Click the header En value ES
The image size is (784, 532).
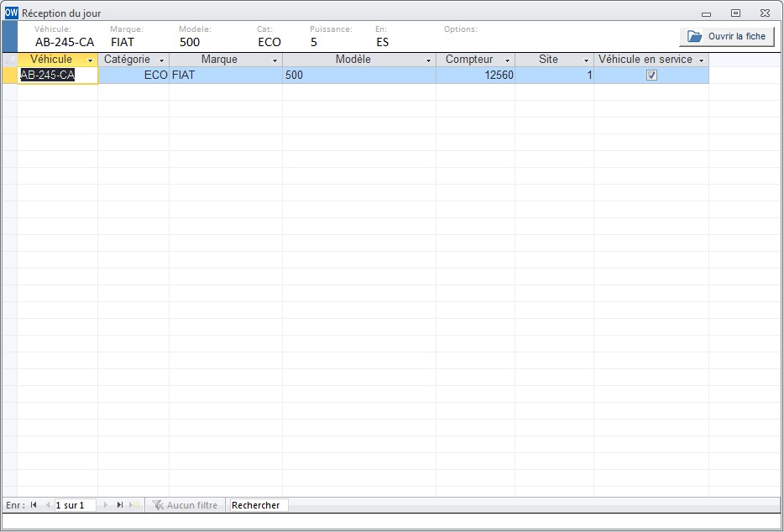383,42
